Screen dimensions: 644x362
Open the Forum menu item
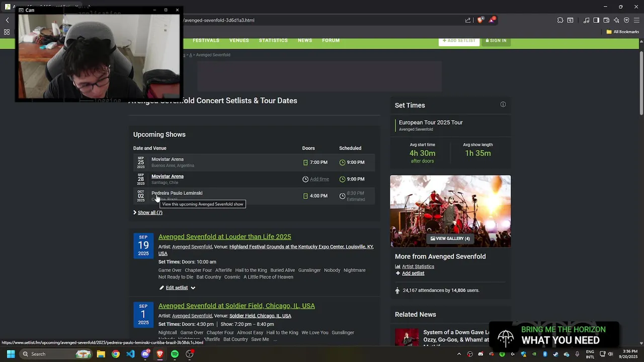pyautogui.click(x=331, y=40)
